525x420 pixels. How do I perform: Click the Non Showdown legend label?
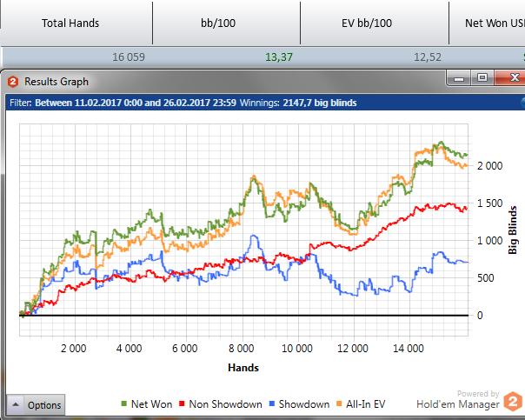(226, 404)
